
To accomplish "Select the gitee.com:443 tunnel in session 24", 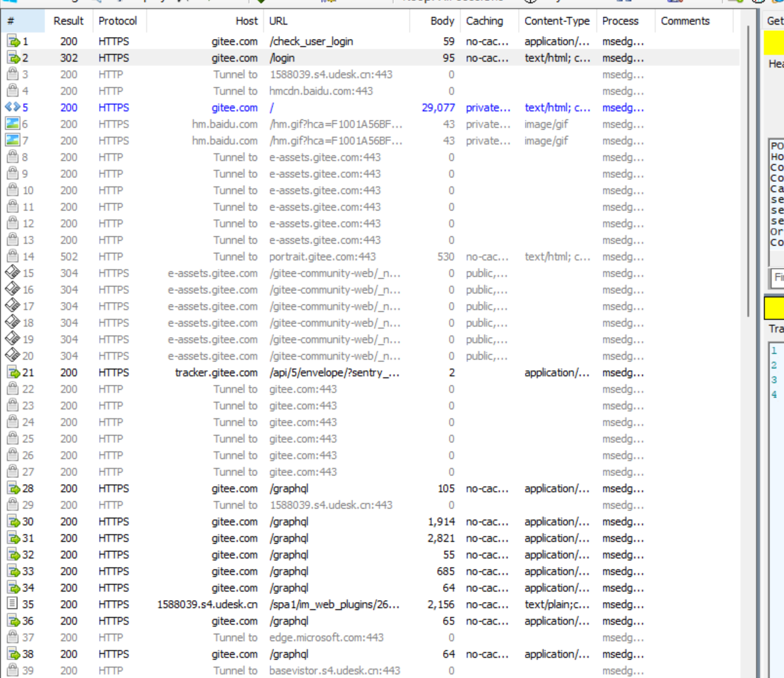I will (303, 422).
